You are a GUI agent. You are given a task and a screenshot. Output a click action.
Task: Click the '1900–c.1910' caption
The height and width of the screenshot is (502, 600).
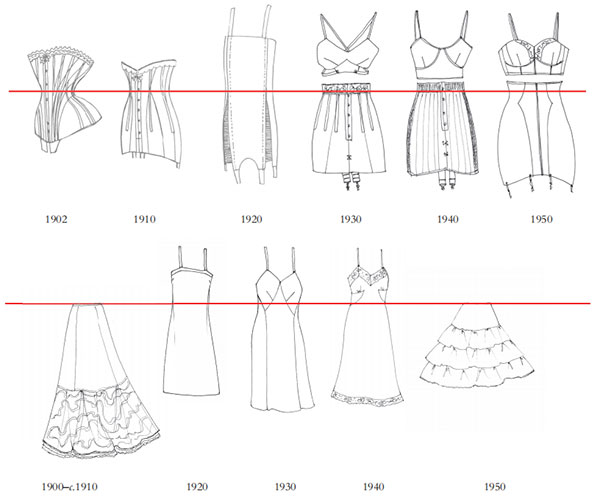69,487
